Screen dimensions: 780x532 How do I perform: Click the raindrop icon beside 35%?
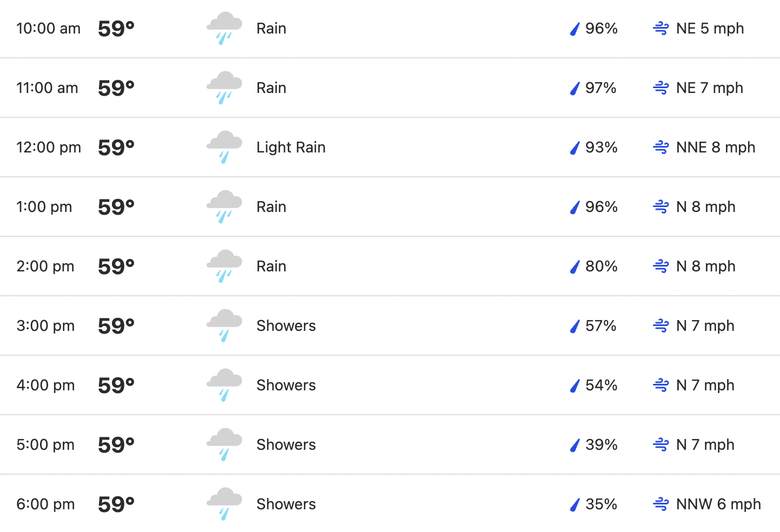(x=574, y=504)
